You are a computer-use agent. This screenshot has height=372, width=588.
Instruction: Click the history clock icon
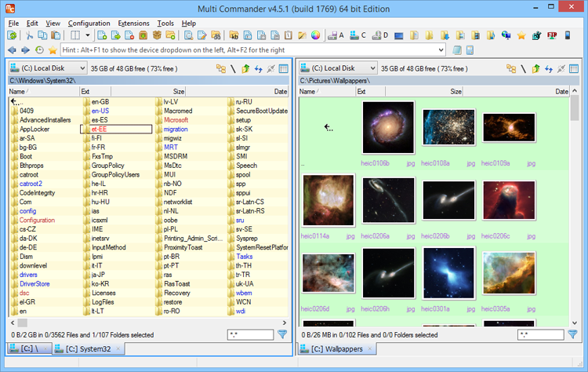click(39, 50)
